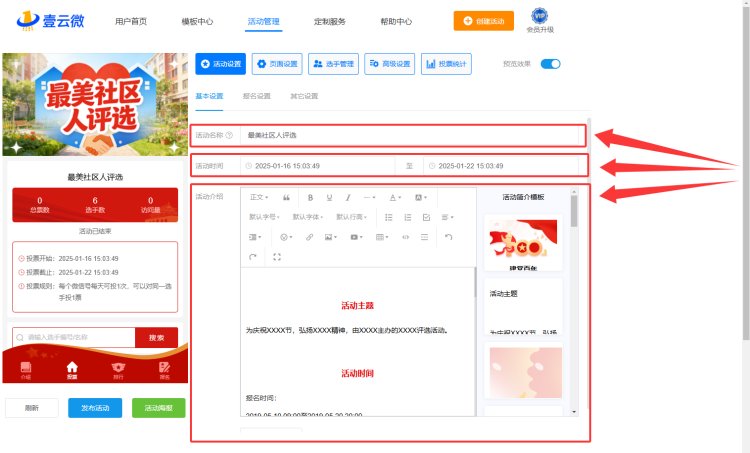Viewport: 750px width, 453px height.
Task: Open 投票 home icon in preview nav
Action: [x=72, y=370]
